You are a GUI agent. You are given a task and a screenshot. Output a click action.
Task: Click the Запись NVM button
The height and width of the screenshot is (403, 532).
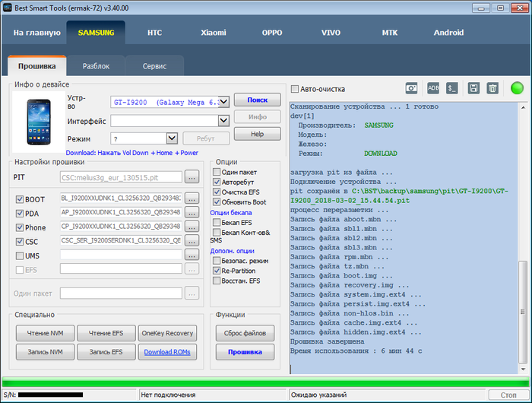pyautogui.click(x=45, y=352)
